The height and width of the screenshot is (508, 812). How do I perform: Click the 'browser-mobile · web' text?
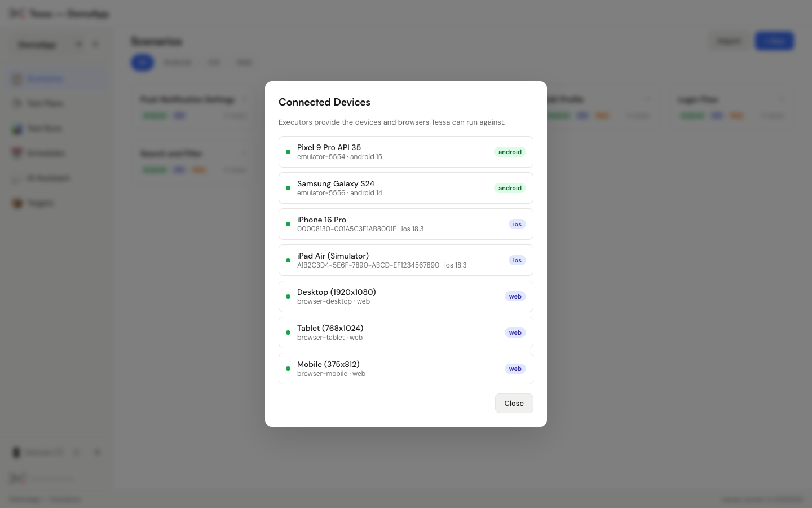pos(331,374)
